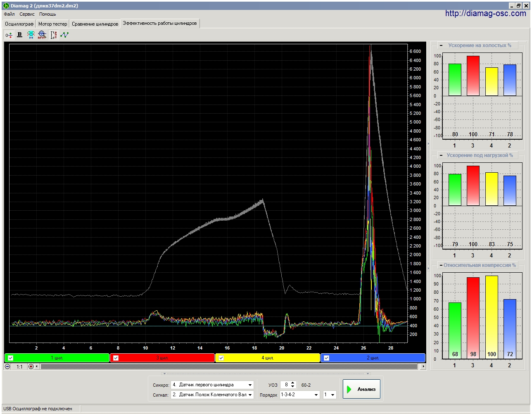The width and height of the screenshot is (532, 414).
Task: Click the red bar in idle acceleration chart
Action: [x=473, y=76]
